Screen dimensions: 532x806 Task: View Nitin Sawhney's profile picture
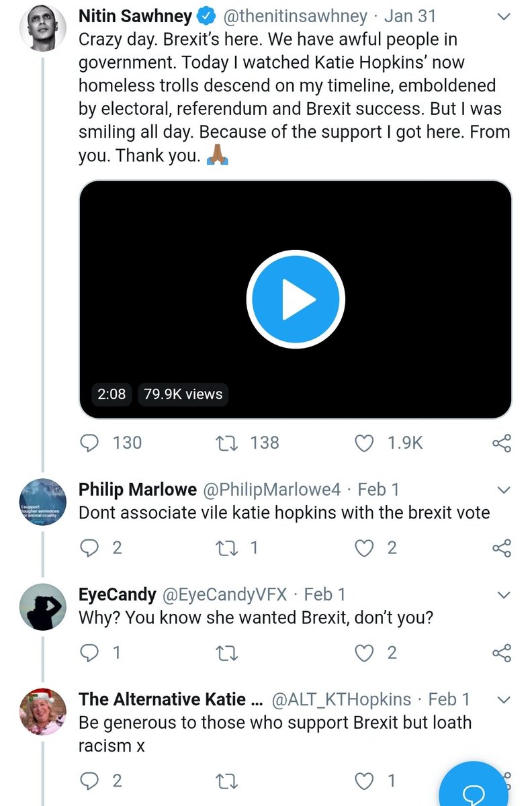(x=42, y=28)
